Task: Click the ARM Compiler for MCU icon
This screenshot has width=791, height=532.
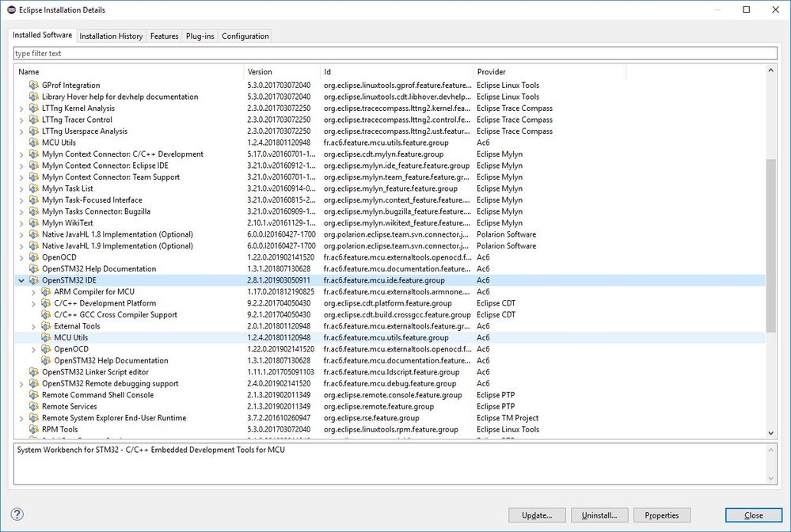Action: [46, 291]
